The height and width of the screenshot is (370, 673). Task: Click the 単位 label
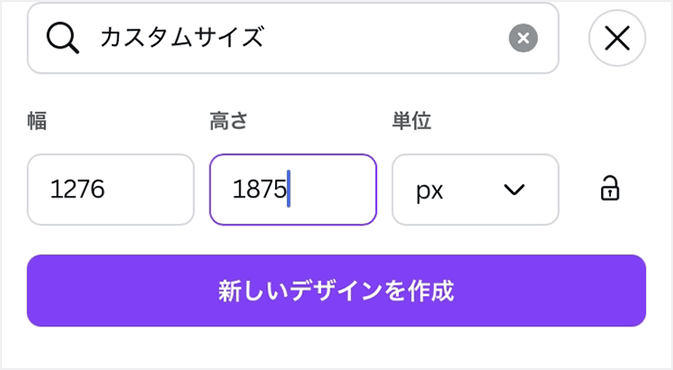point(411,121)
